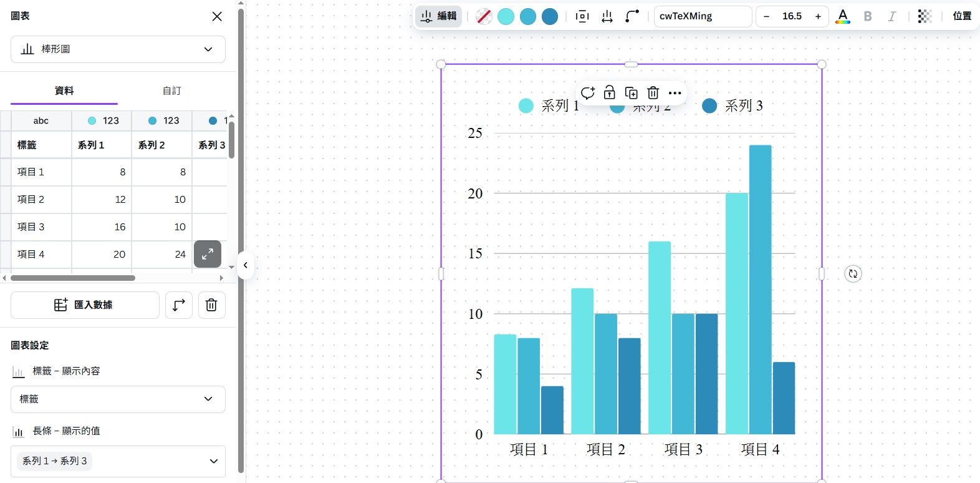The image size is (980, 483).
Task: Toggle italic I formatting
Action: click(x=892, y=16)
